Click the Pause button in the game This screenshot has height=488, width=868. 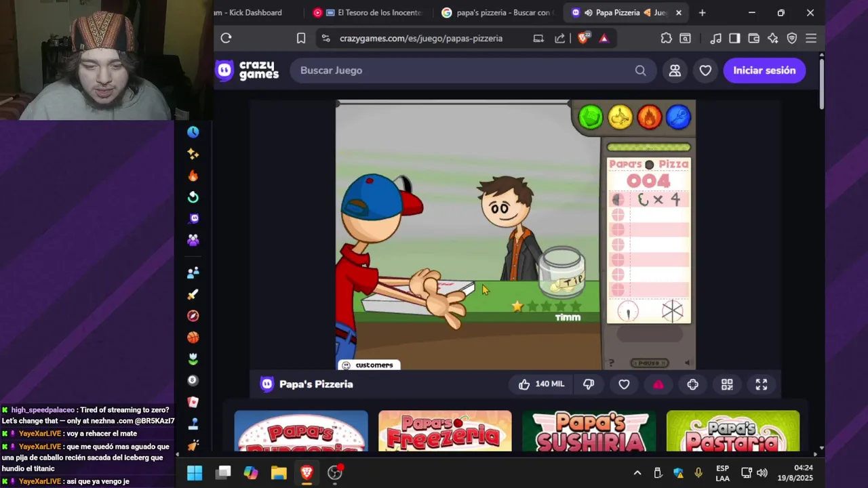pos(649,363)
